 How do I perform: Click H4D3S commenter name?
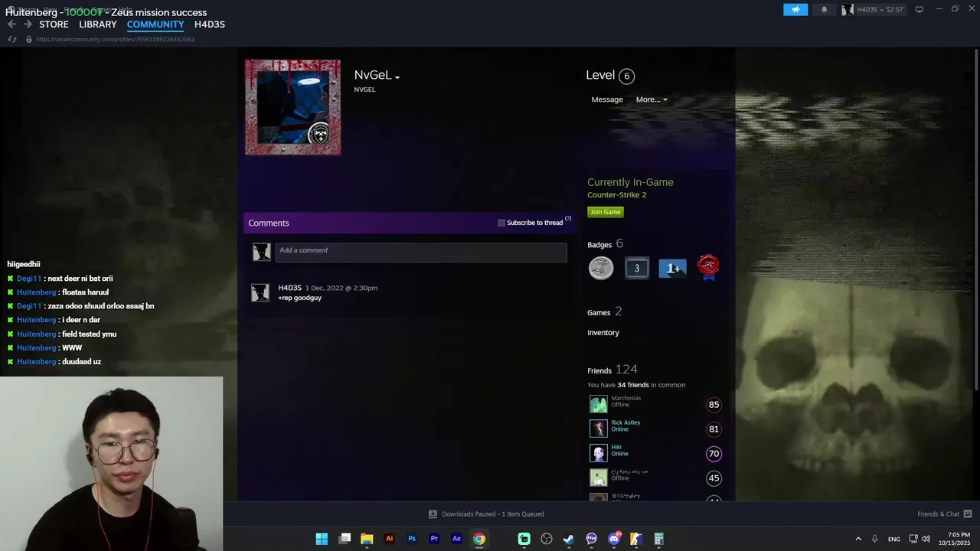(289, 288)
